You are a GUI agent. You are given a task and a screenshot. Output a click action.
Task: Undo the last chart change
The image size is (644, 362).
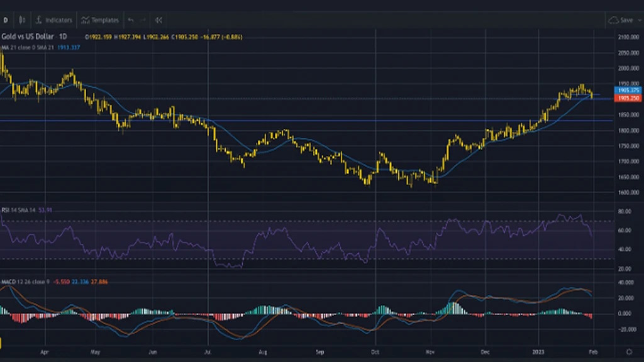[x=131, y=20]
